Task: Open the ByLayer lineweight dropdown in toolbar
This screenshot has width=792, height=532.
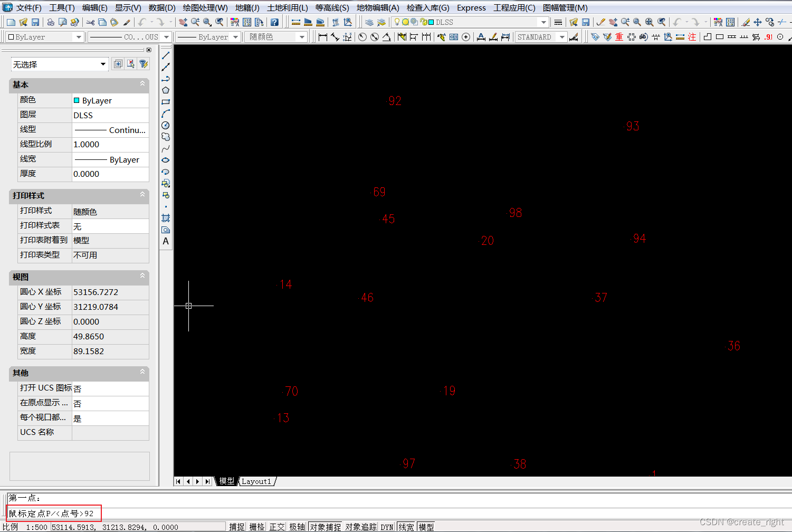Action: point(208,37)
